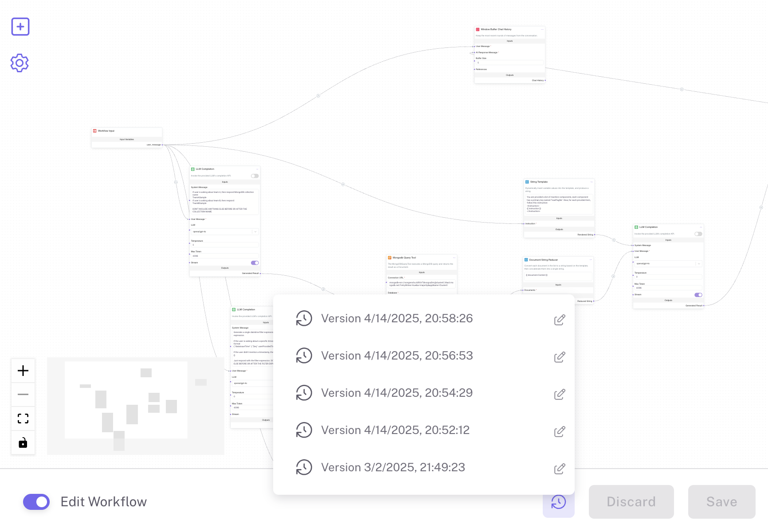Open the workflow settings gear

click(20, 63)
